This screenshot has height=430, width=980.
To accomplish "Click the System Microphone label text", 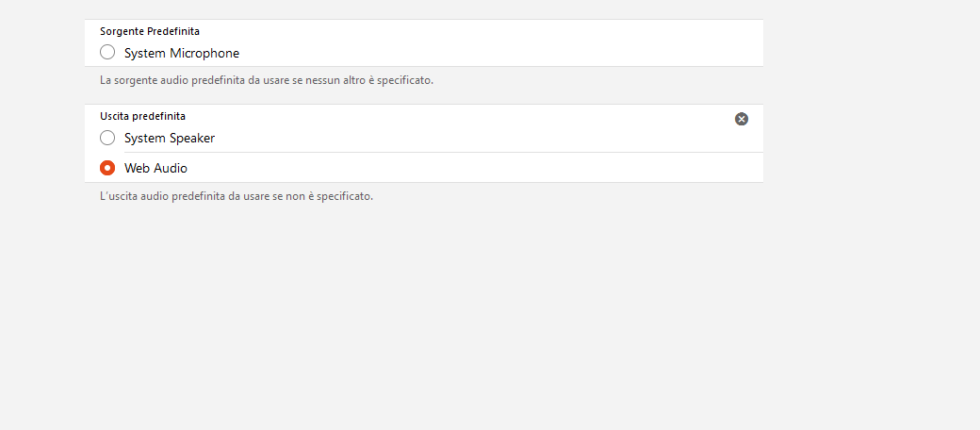I will click(x=182, y=53).
